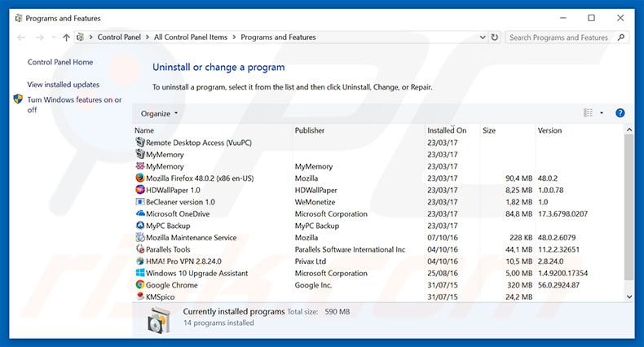The image size is (644, 347).
Task: Open the help question mark button
Action: (x=620, y=113)
